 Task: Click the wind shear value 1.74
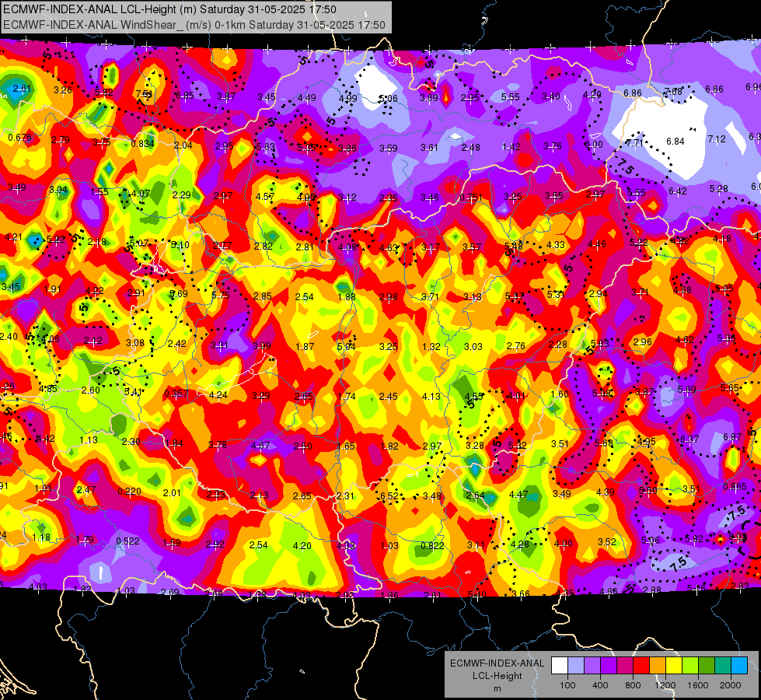[347, 397]
